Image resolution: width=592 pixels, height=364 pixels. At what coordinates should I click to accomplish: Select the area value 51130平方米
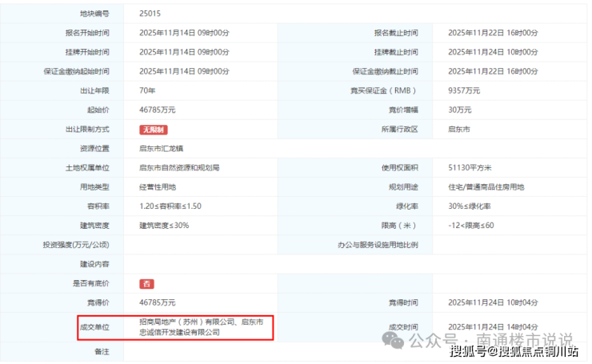point(470,168)
